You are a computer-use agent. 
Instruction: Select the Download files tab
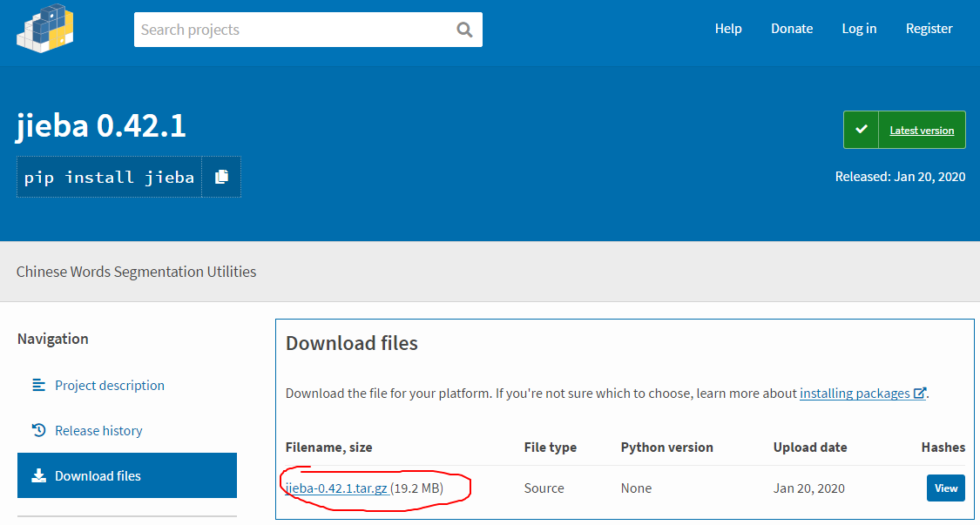(127, 475)
